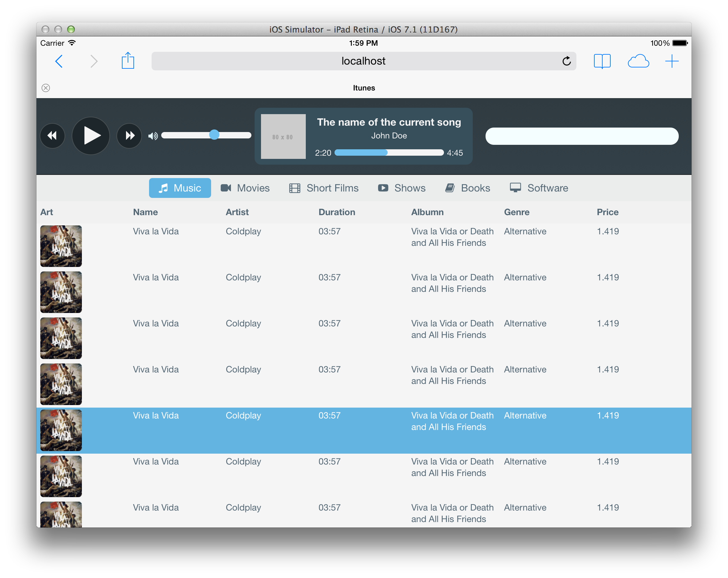Click the Price column header

pyautogui.click(x=607, y=212)
